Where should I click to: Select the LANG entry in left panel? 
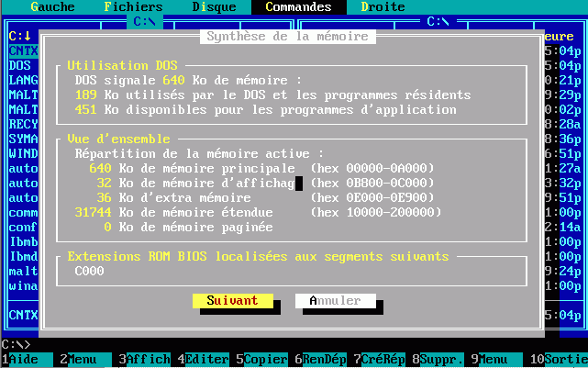pyautogui.click(x=23, y=80)
